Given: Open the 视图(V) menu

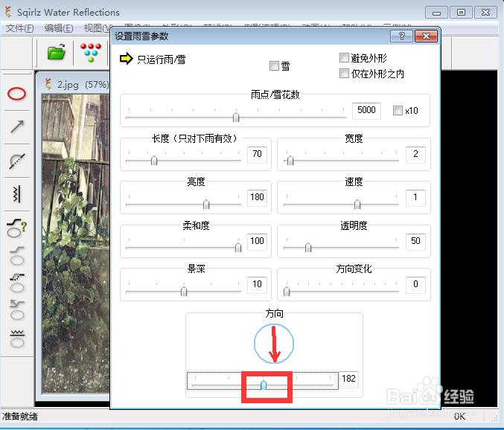Looking at the screenshot, I should (98, 28).
